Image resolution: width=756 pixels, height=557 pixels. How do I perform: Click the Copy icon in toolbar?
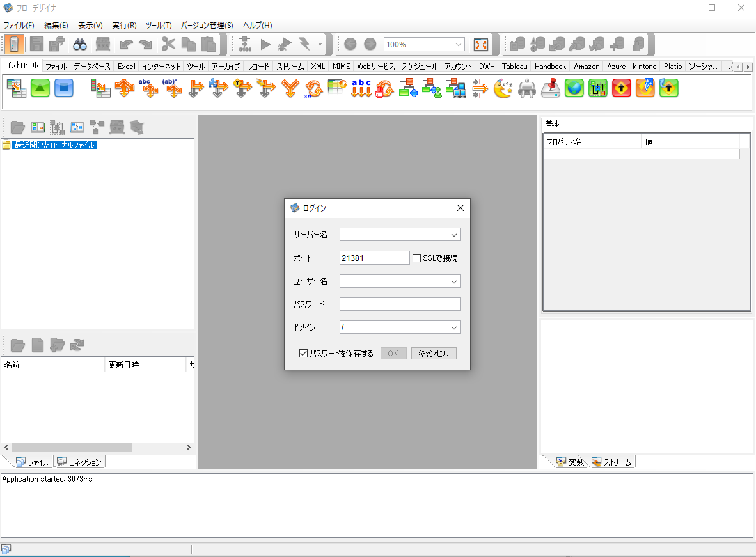189,44
